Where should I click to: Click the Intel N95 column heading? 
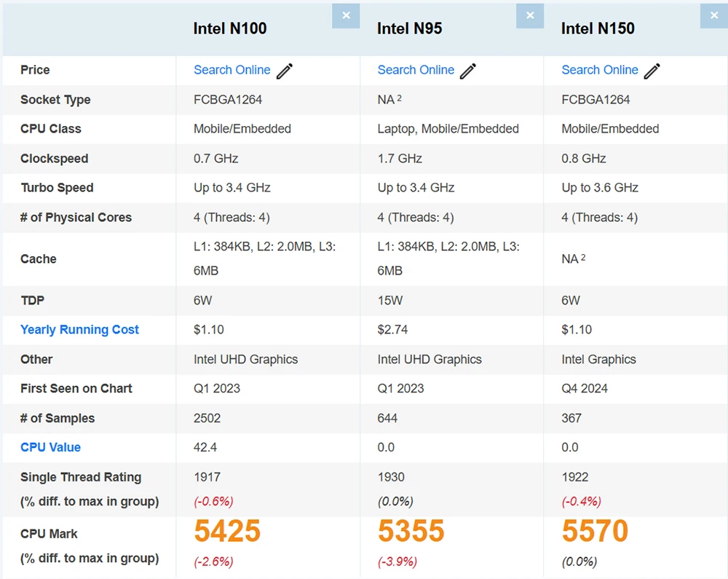point(409,28)
